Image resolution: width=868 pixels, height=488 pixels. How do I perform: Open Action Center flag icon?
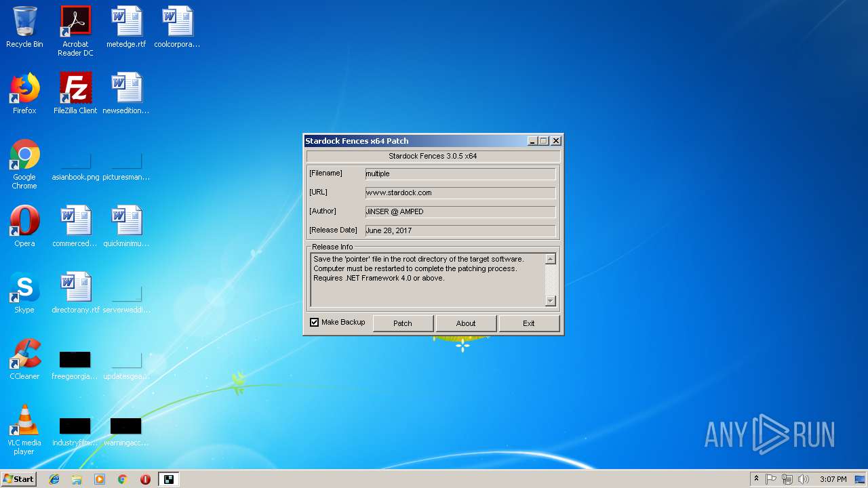[771, 479]
